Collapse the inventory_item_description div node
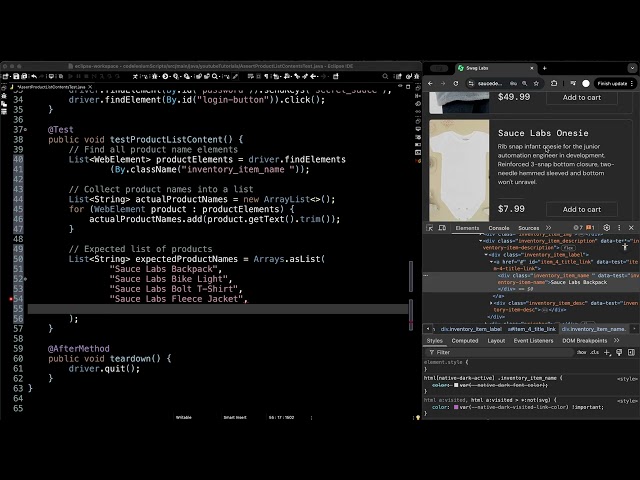The image size is (640, 480). (x=481, y=241)
